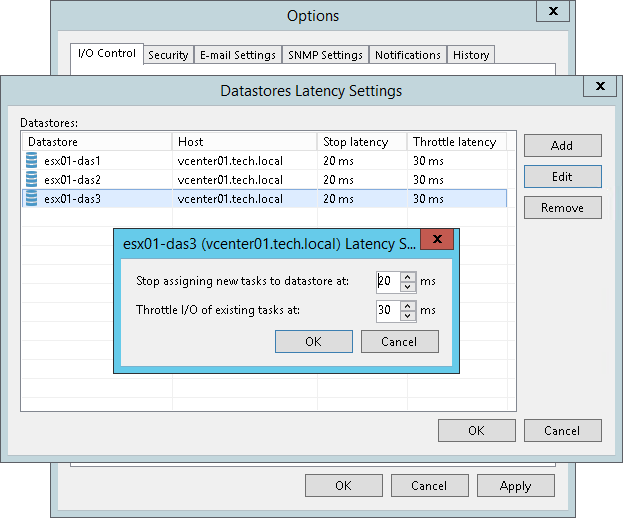The image size is (623, 518).
Task: Decrease the throttle I/O latency with down arrow
Action: tap(408, 316)
